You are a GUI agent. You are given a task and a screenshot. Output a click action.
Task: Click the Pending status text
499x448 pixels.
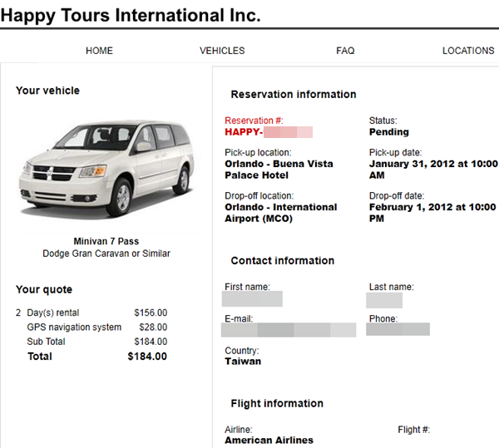click(389, 132)
